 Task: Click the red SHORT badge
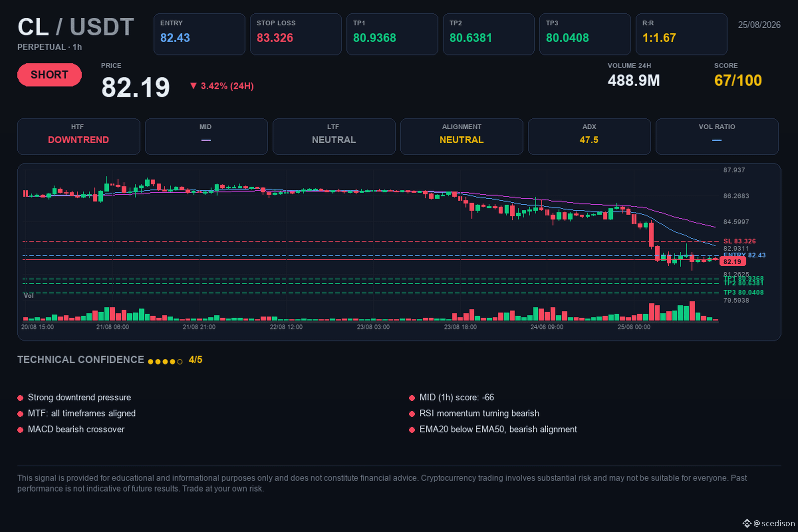pyautogui.click(x=50, y=74)
